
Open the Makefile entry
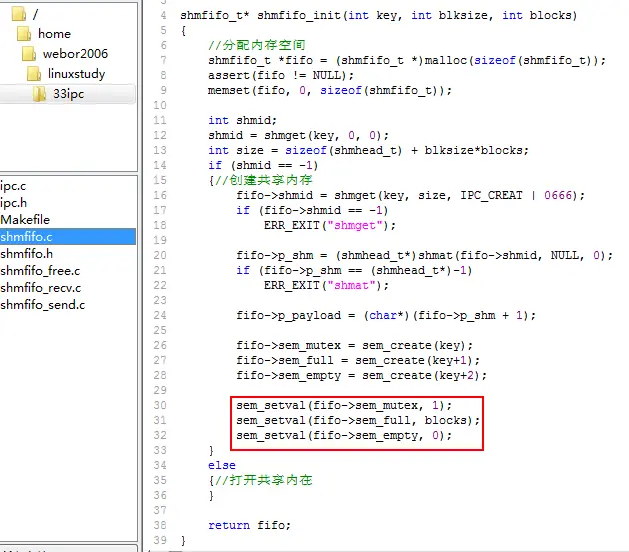click(25, 219)
